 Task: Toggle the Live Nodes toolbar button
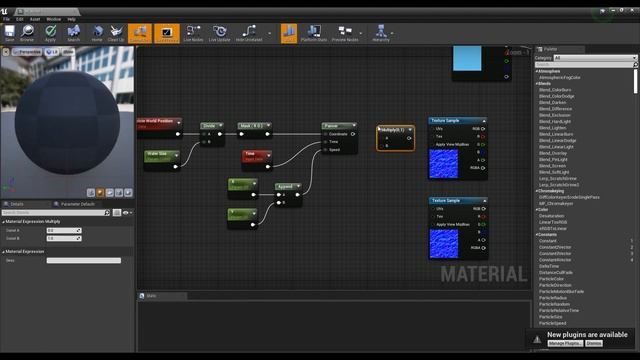click(x=193, y=33)
